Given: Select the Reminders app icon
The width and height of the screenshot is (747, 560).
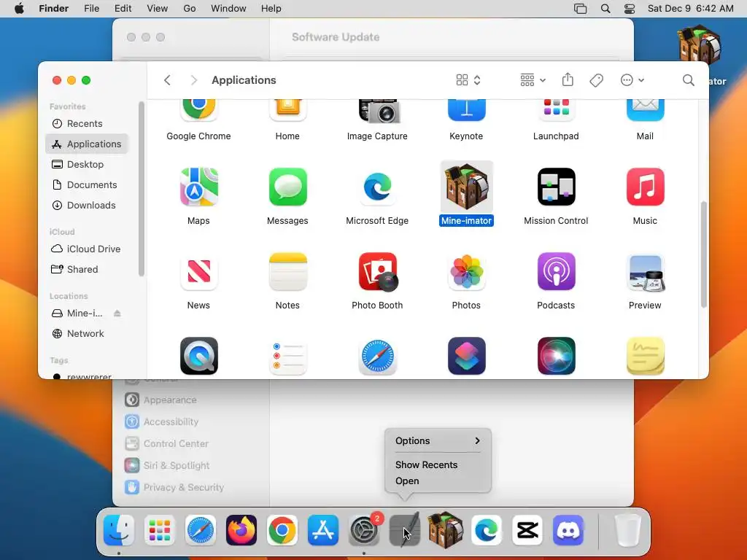Looking at the screenshot, I should [287, 356].
